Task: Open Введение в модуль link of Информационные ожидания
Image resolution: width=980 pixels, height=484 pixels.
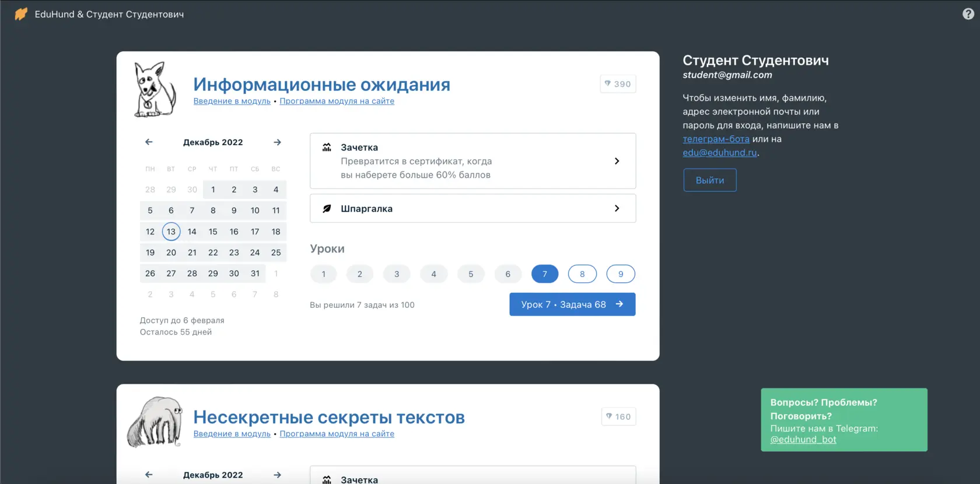Action: 232,101
